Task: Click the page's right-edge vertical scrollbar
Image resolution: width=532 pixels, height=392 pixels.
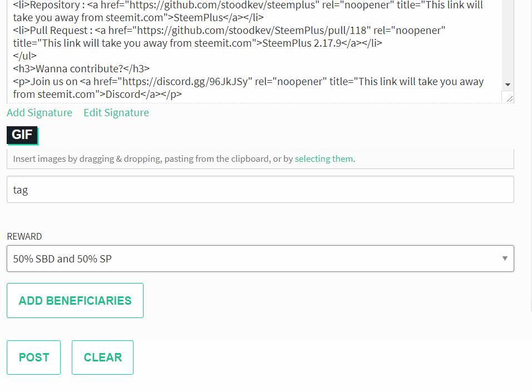Action: (x=530, y=156)
